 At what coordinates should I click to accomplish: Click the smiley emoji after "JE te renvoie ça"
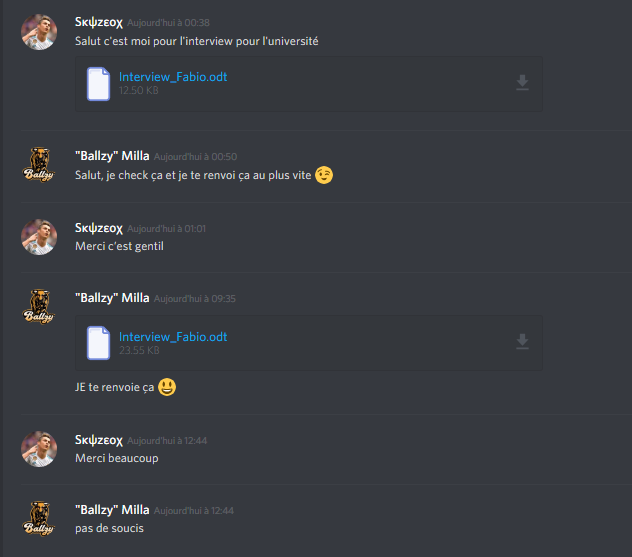pos(167,387)
